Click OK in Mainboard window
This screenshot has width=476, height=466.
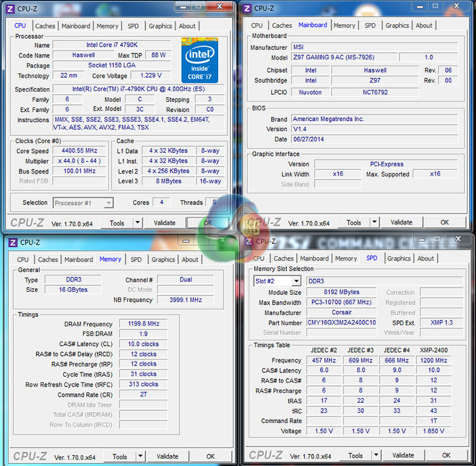coord(444,222)
